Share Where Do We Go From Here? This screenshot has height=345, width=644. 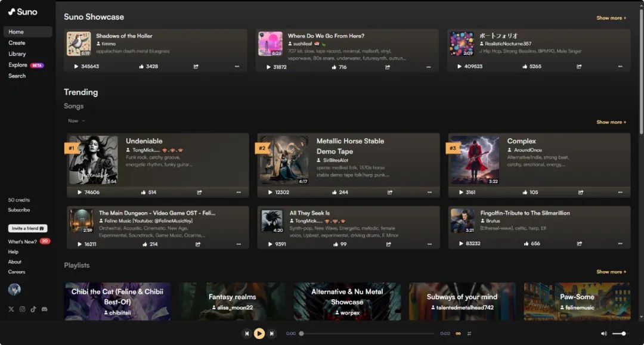388,67
